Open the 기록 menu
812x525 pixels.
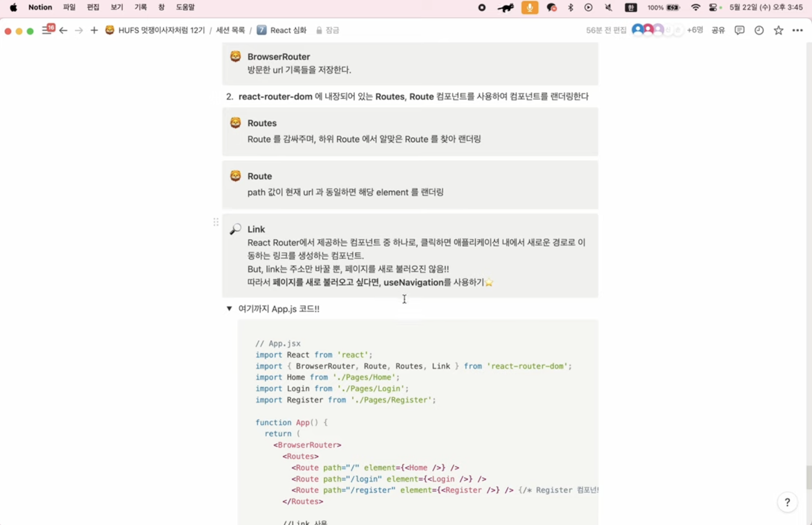tap(141, 7)
